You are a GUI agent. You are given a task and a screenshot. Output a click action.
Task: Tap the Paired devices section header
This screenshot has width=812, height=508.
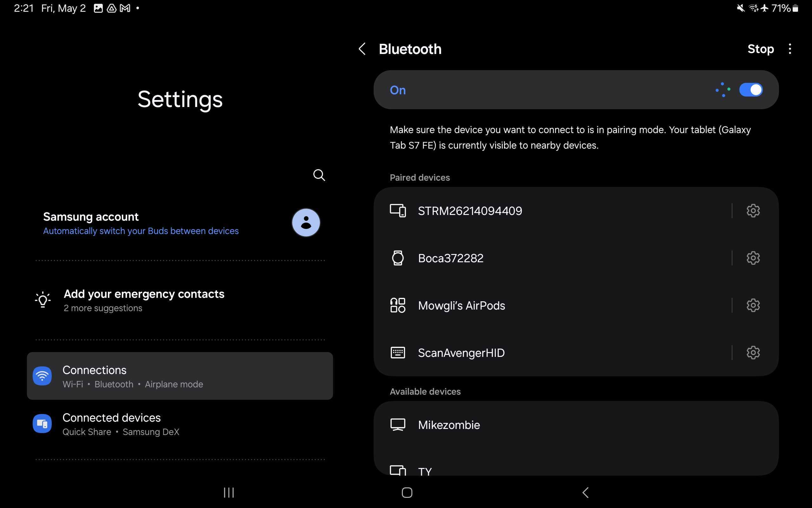420,177
